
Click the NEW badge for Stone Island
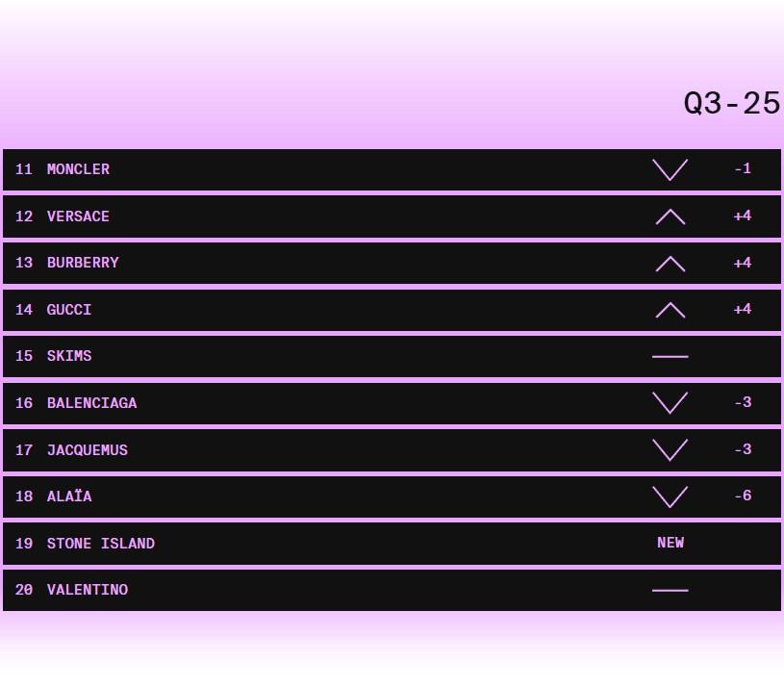[670, 543]
